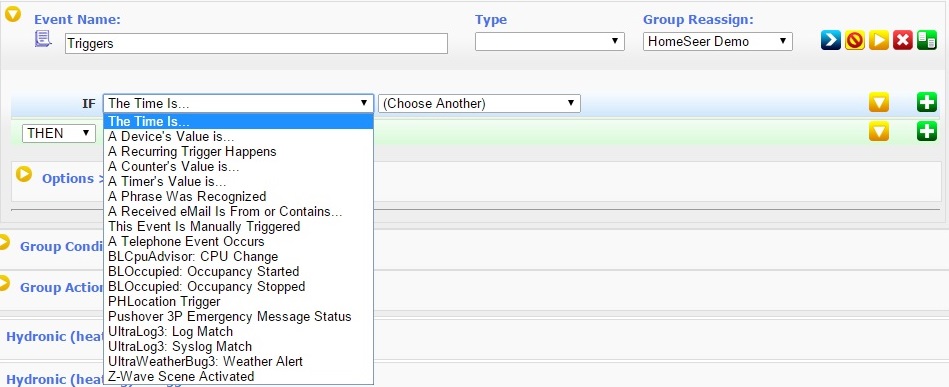Click the yellow down arrow on the IF row
The image size is (949, 387).
click(x=879, y=102)
